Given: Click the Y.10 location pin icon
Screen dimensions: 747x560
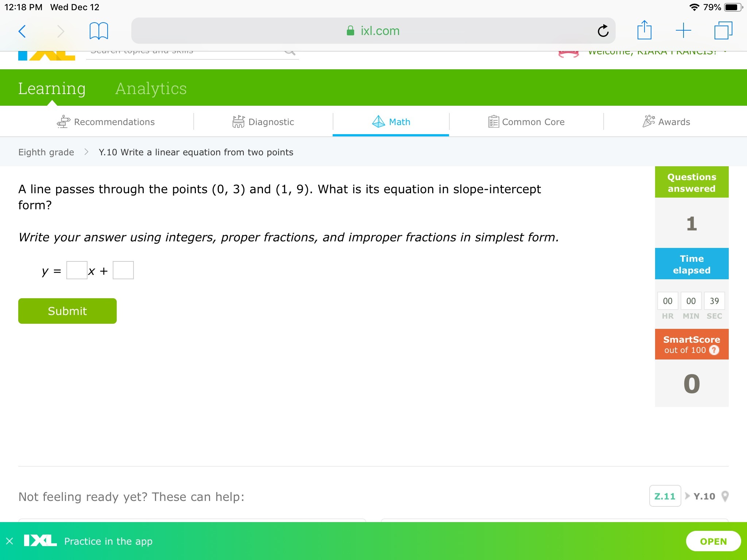Looking at the screenshot, I should tap(725, 496).
